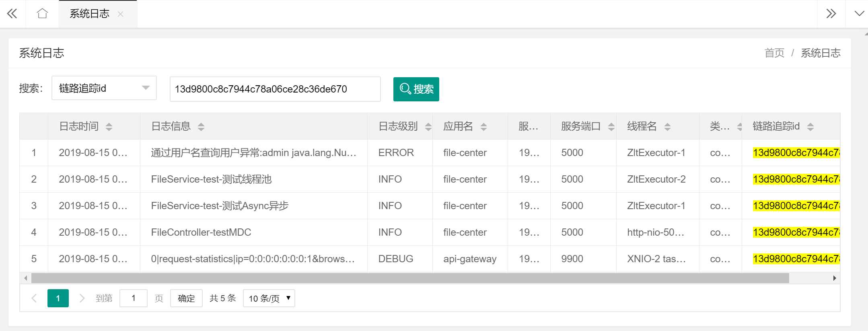868x331 pixels.
Task: Sort by 类... column arrows
Action: click(739, 127)
